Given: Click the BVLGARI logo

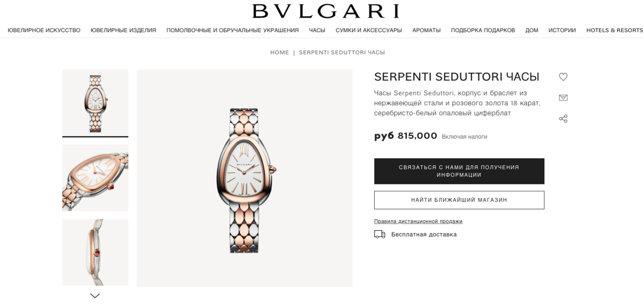Looking at the screenshot, I should click(x=326, y=11).
